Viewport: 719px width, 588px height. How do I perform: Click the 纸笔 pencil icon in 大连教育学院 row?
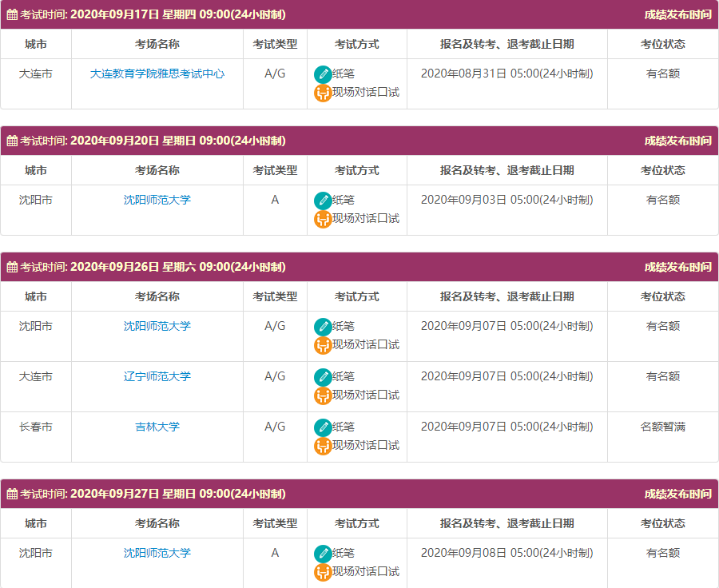tap(323, 74)
